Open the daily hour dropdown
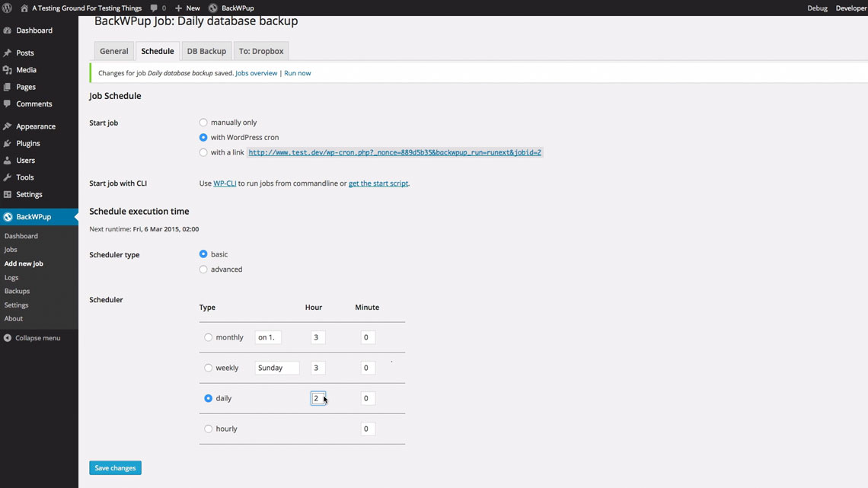 [318, 398]
